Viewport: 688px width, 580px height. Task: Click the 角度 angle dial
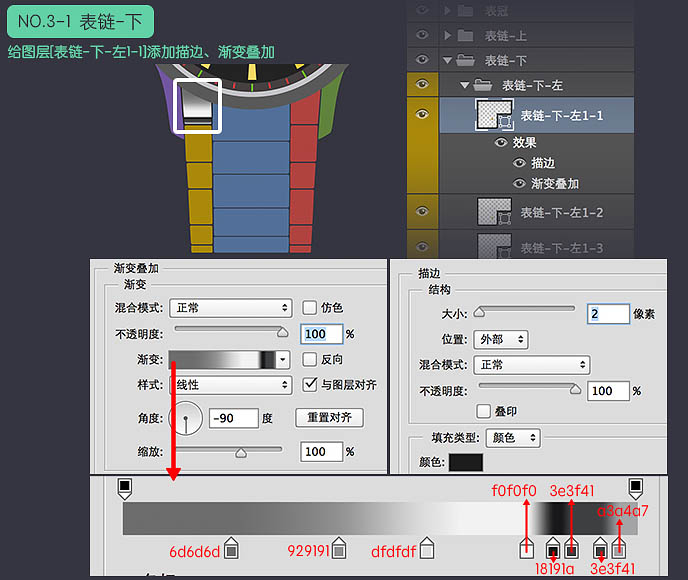coord(186,418)
